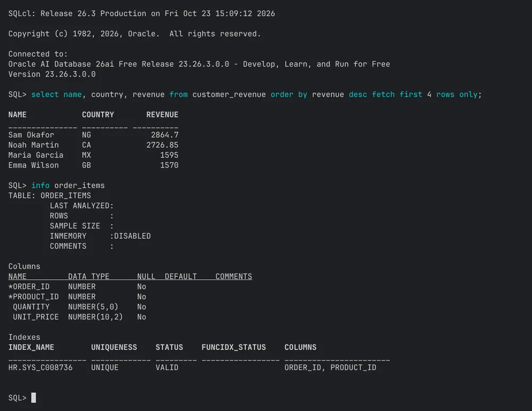
Task: Click the 'DATA TYPE' column header
Action: [x=88, y=276]
